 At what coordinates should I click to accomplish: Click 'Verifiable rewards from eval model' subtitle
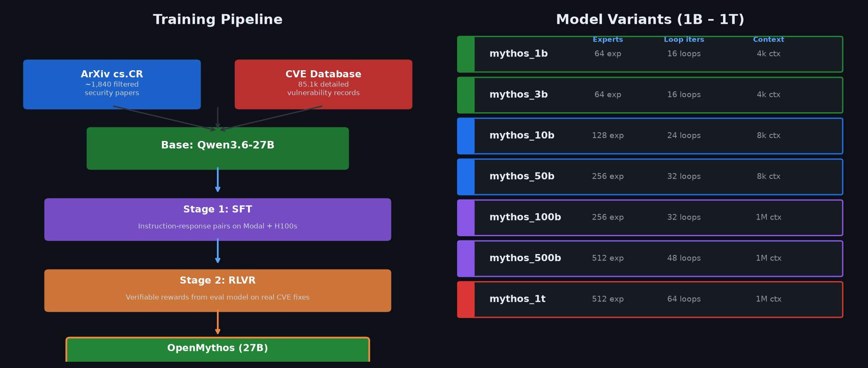[x=218, y=297]
